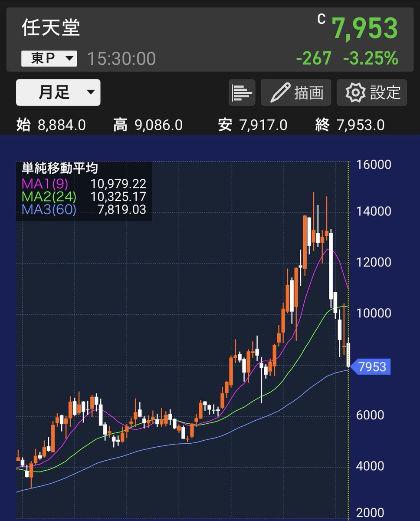
Task: Click the 10000 axis label
Action: pos(374,313)
